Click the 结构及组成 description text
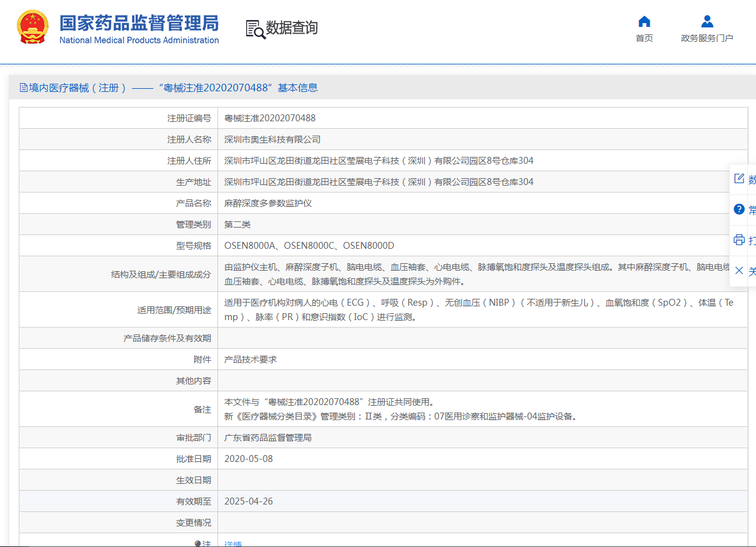This screenshot has height=547, width=756. (477, 274)
